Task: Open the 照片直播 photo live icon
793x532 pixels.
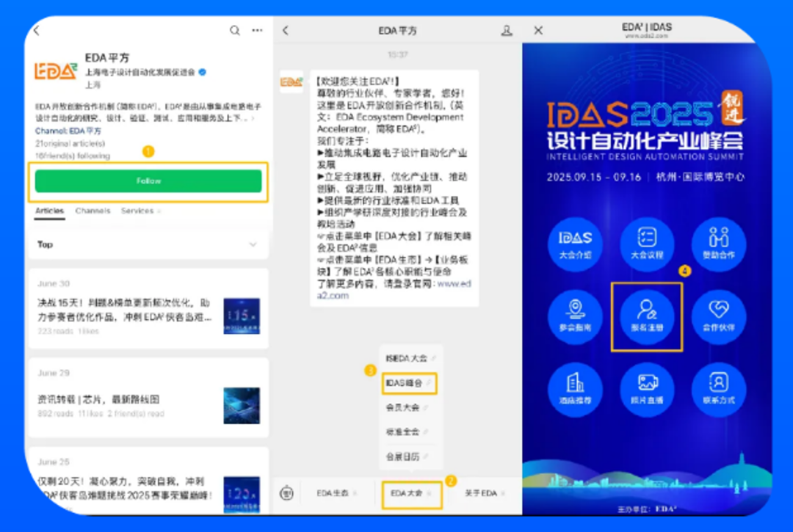Action: 647,389
